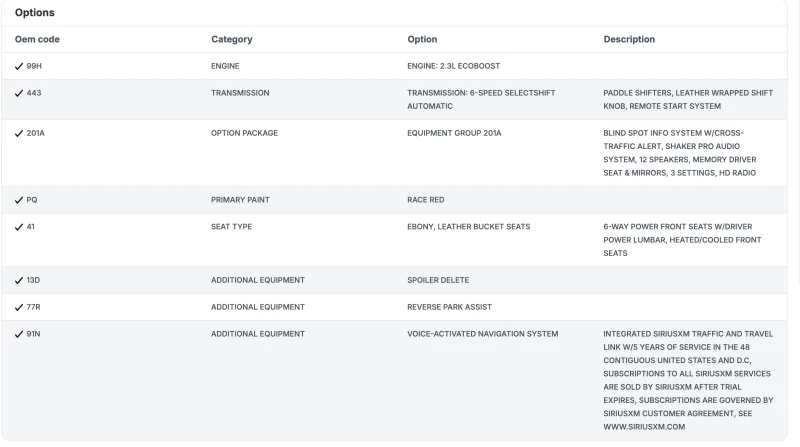Viewport: 800px width, 447px height.
Task: Select the ENGINE: 2.3L ECOBOOST option text
Action: [x=453, y=66]
